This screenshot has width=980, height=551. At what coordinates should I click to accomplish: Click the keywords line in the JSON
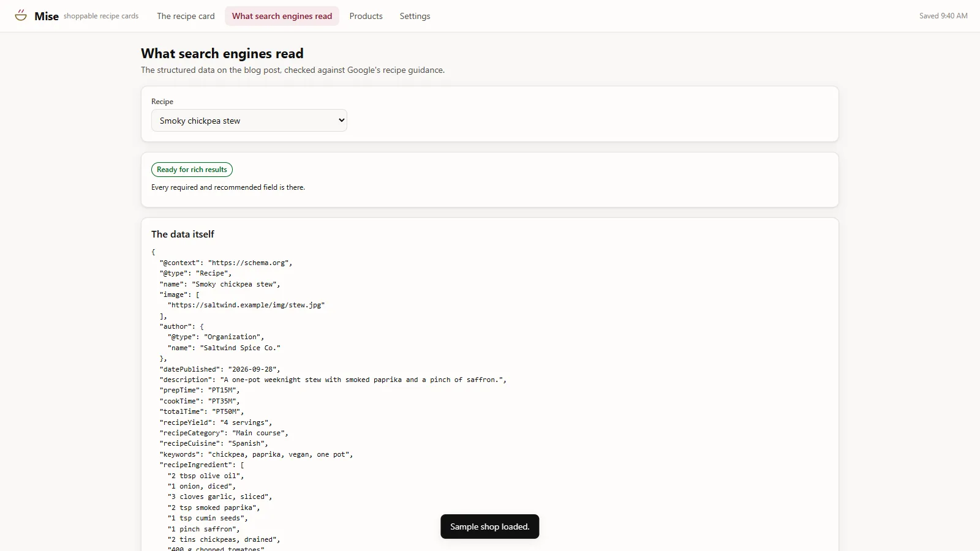click(x=256, y=454)
